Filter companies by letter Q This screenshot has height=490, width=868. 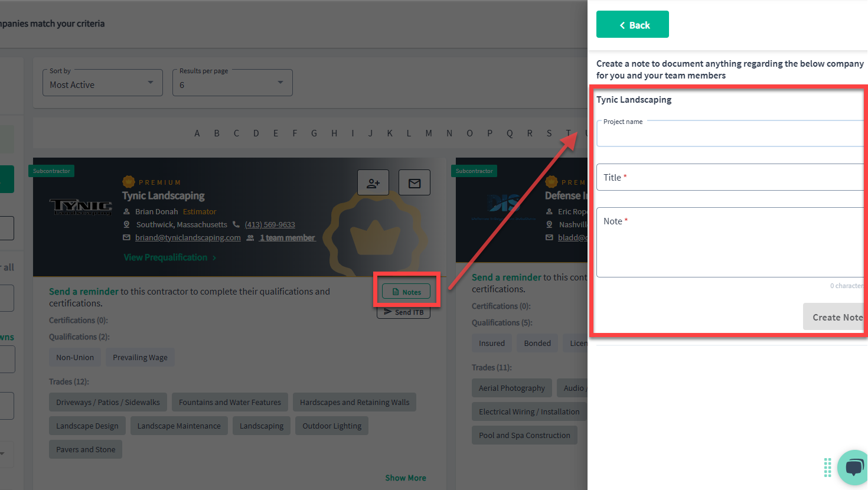pos(510,133)
